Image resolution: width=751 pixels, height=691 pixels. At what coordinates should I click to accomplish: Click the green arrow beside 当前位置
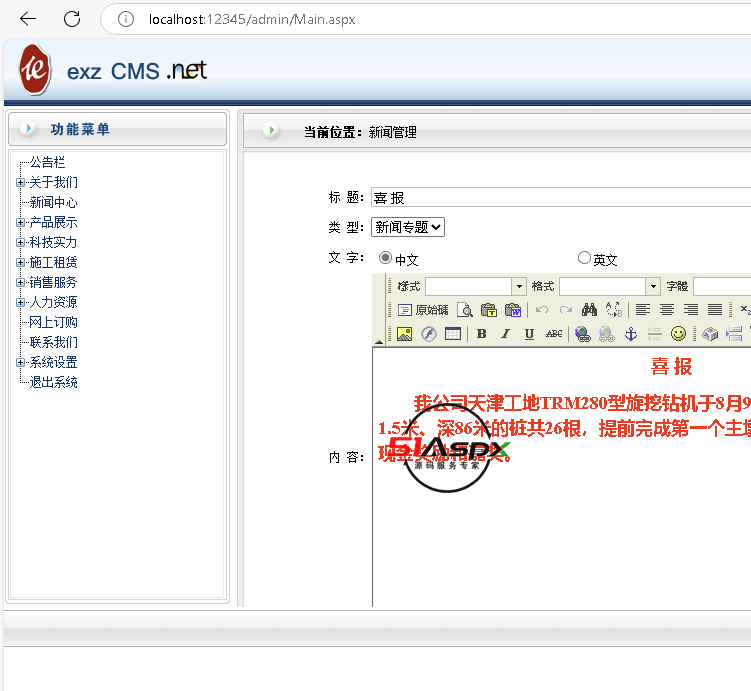coord(271,130)
